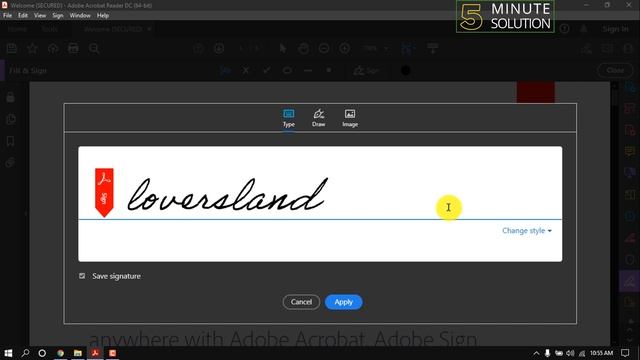Open taskbar search

[x=25, y=353]
